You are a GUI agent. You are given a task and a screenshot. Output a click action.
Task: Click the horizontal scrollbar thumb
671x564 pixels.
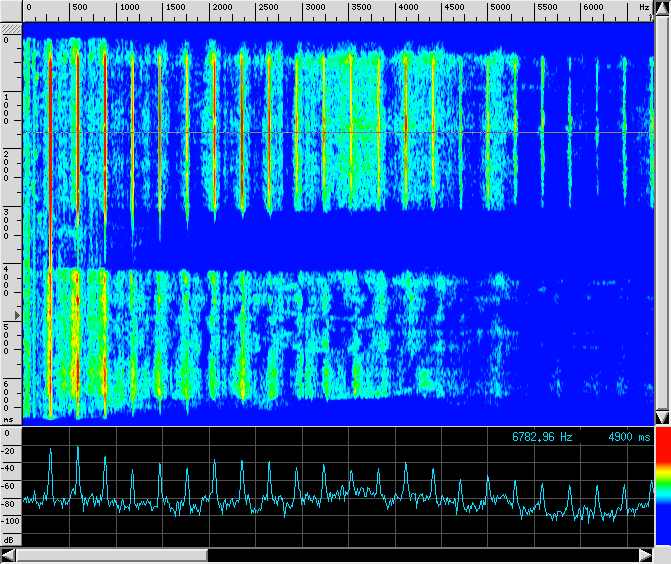coord(110,555)
